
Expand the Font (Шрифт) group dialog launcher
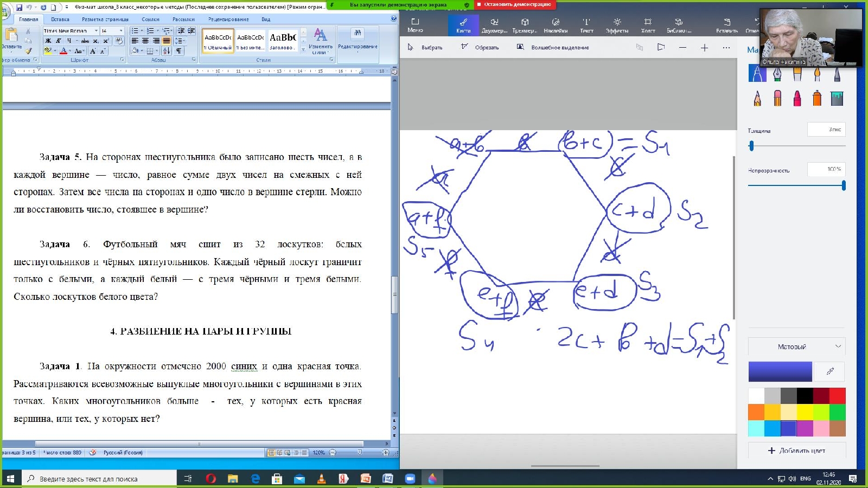[122, 60]
